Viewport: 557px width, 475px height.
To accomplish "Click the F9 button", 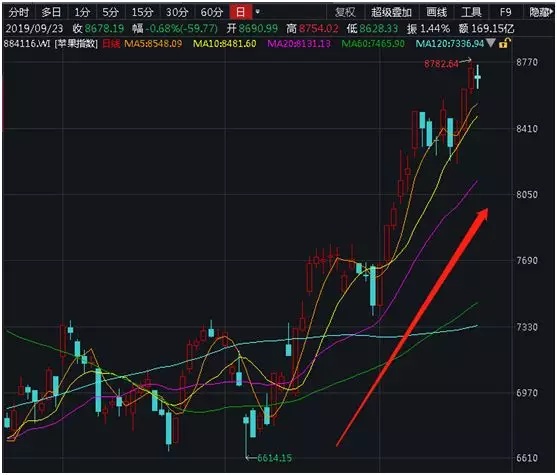I will 505,12.
